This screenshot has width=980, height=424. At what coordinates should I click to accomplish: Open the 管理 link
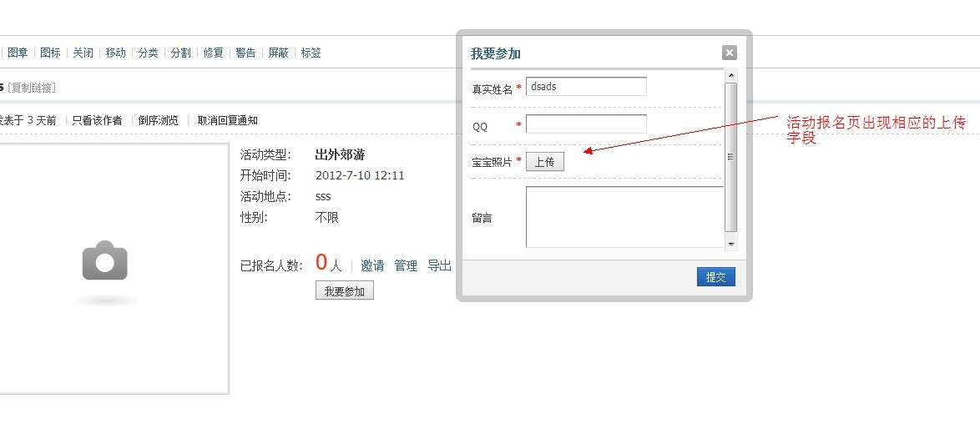[406, 265]
